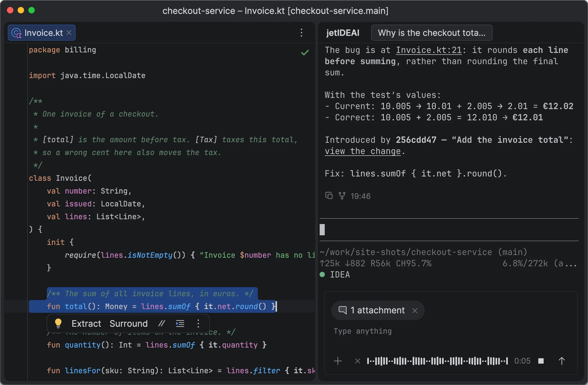Close the Invoice.kt editor tab
This screenshot has width=588, height=385.
pos(69,33)
